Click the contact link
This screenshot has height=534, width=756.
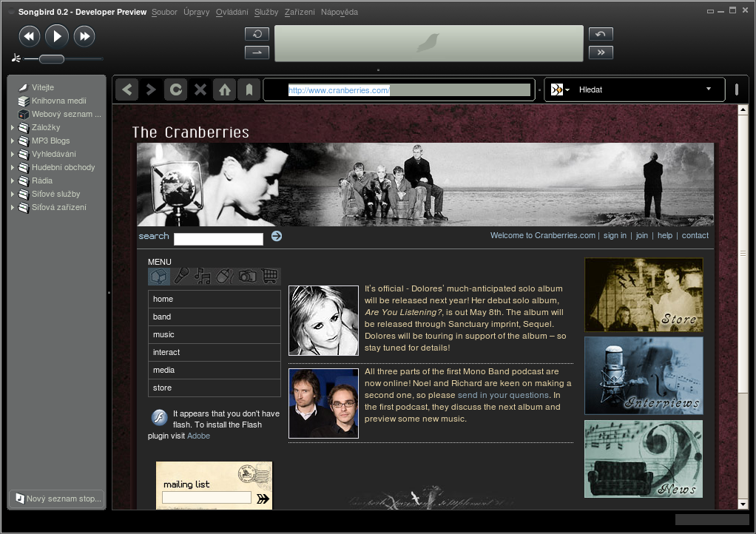pos(695,235)
